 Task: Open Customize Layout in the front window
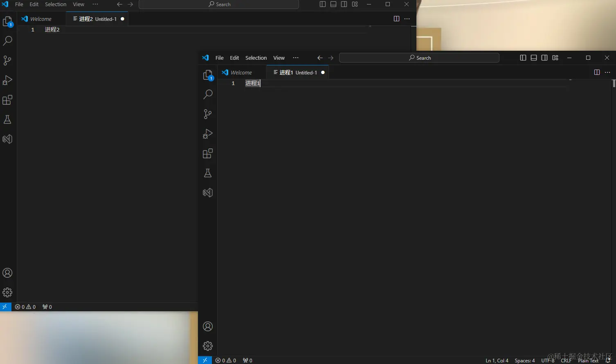[x=555, y=58]
